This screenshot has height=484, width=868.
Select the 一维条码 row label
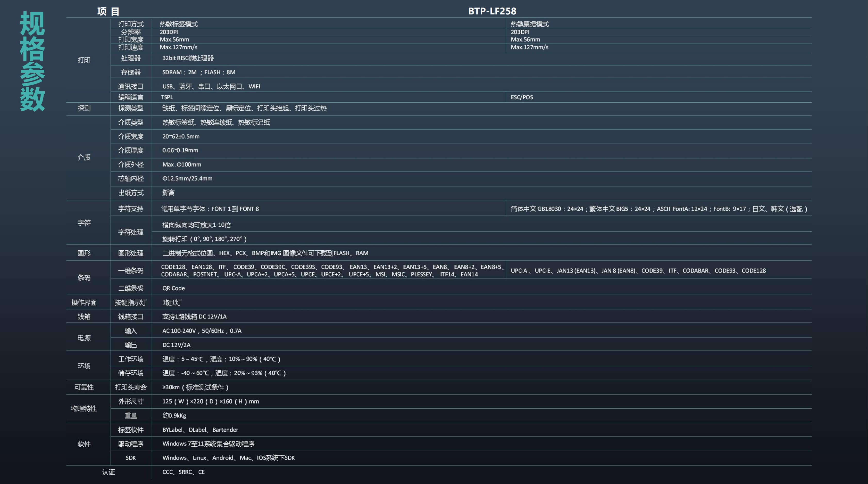131,271
